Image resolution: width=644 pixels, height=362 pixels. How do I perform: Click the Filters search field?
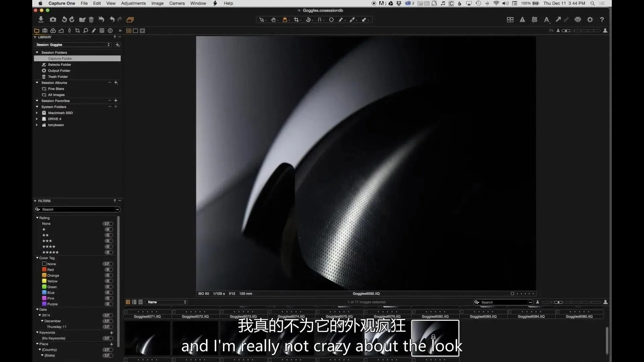click(77, 209)
